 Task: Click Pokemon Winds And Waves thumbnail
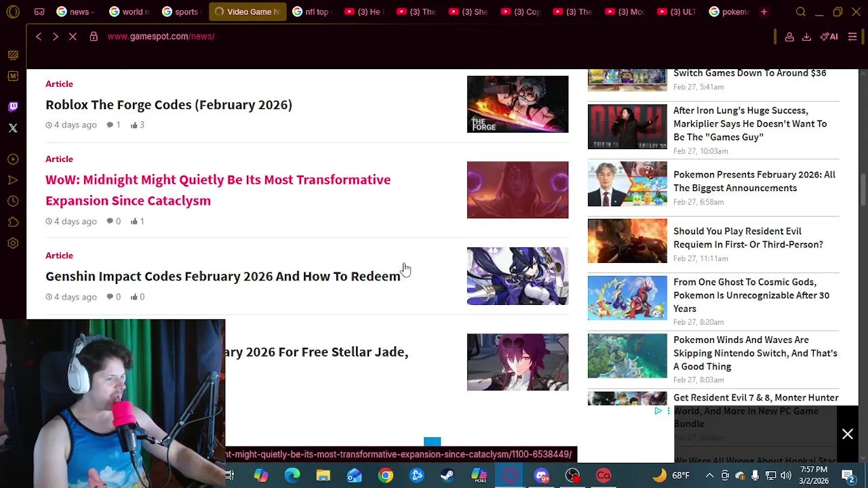[x=627, y=356]
